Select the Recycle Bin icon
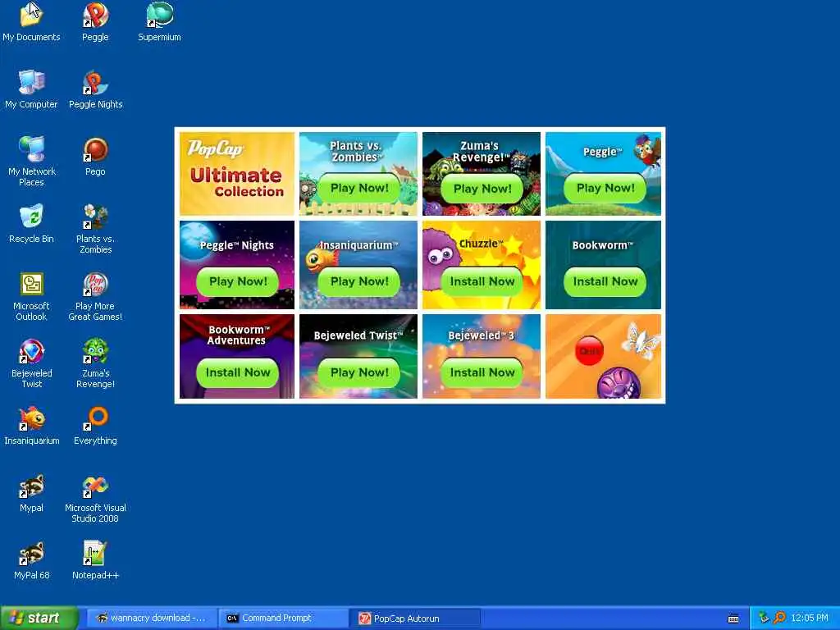 pos(32,224)
